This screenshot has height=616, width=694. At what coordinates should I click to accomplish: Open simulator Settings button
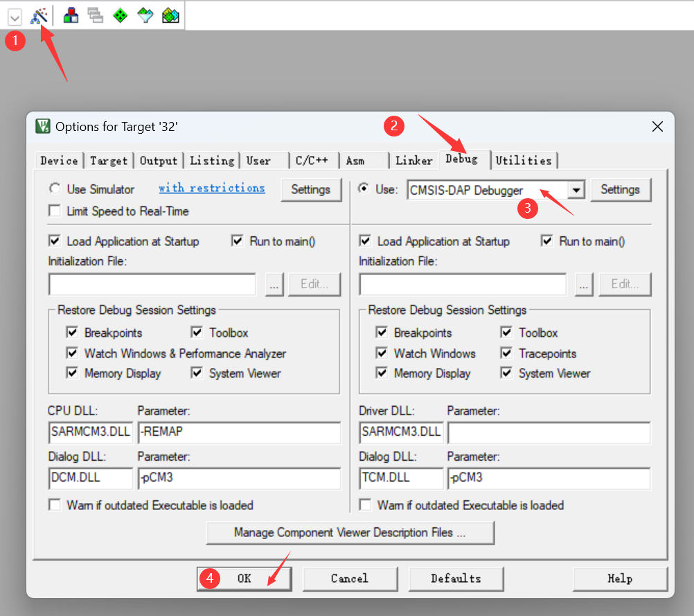click(x=311, y=190)
